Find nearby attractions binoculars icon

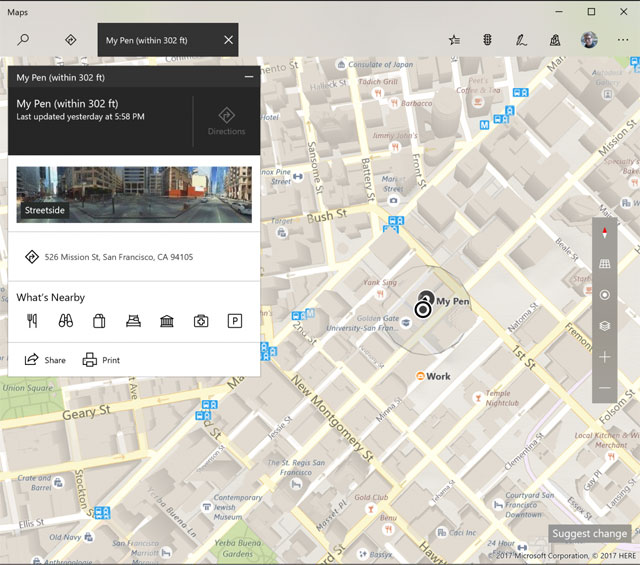tap(66, 321)
